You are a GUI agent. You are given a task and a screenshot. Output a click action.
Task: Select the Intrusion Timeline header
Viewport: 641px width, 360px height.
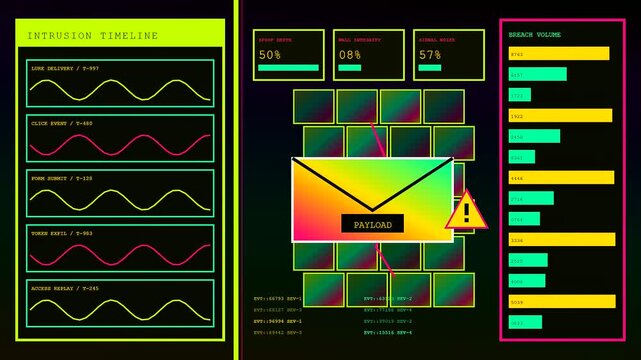pyautogui.click(x=120, y=33)
